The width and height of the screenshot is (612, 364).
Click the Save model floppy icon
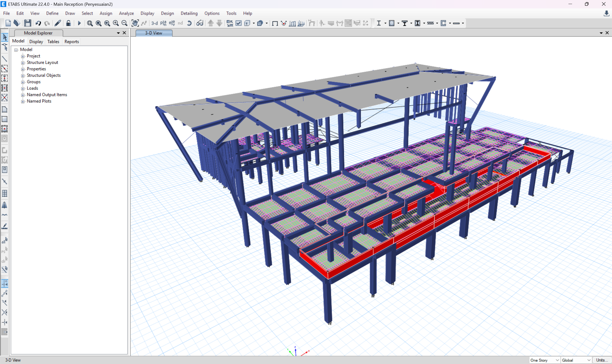pos(28,23)
